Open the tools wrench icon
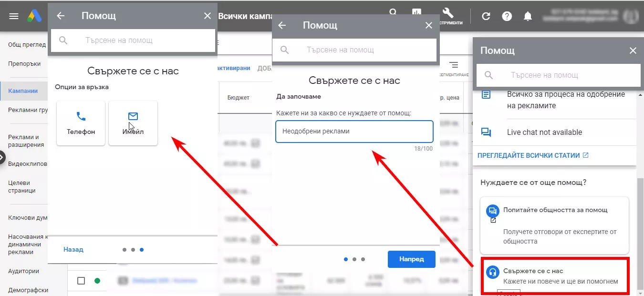 pos(447,13)
